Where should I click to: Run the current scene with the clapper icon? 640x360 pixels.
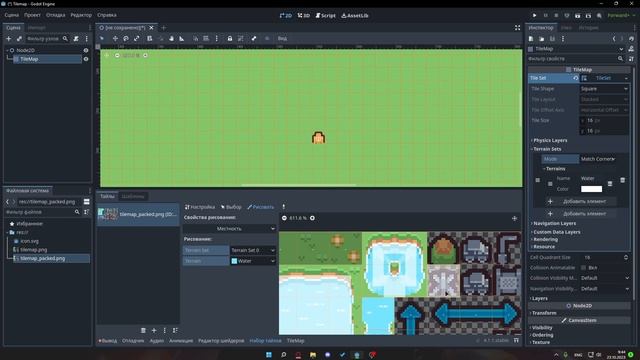coord(578,16)
